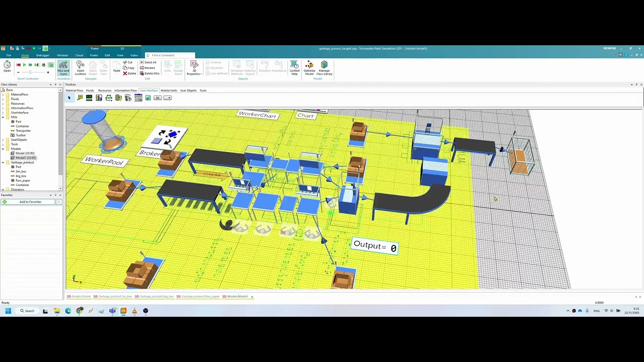Start the simulation with the green play button
This screenshot has height=362, width=644.
coord(24,65)
